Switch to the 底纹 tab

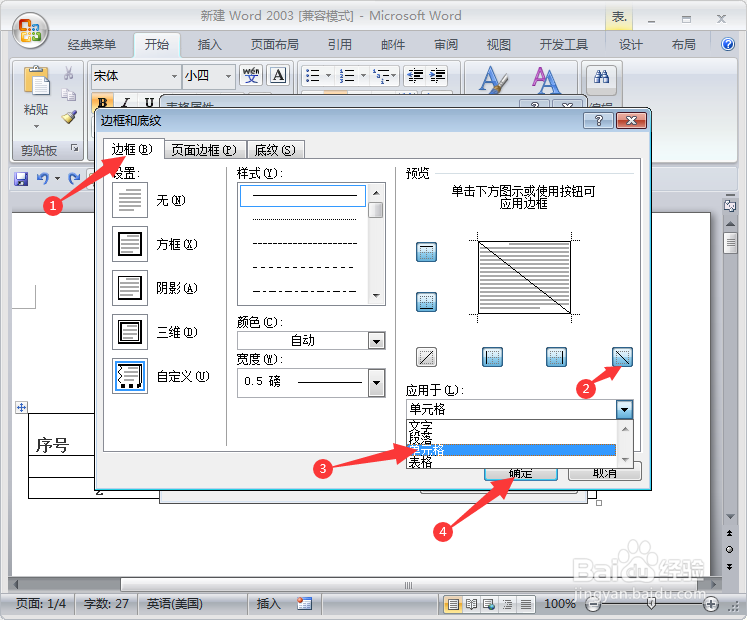tap(275, 150)
